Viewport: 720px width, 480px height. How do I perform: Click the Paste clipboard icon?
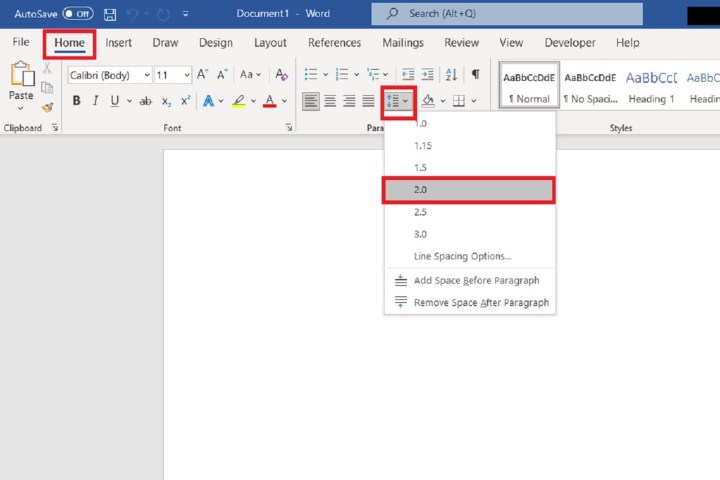pos(22,74)
